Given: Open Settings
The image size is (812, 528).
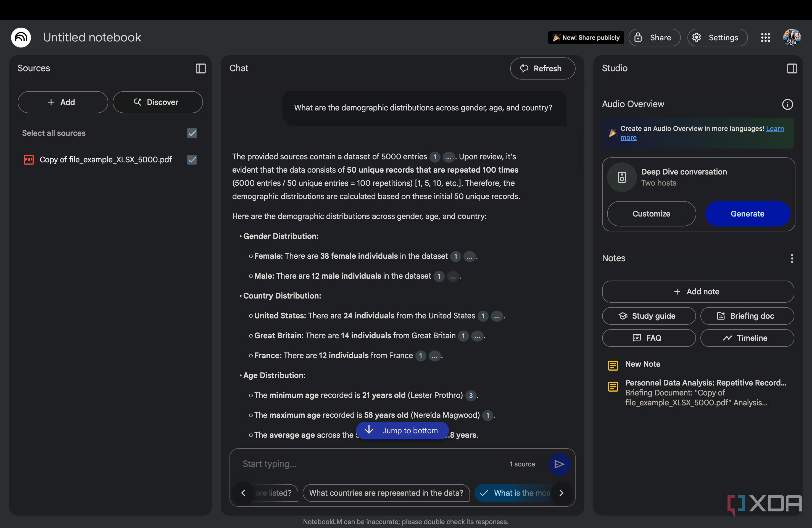Looking at the screenshot, I should click(x=717, y=38).
